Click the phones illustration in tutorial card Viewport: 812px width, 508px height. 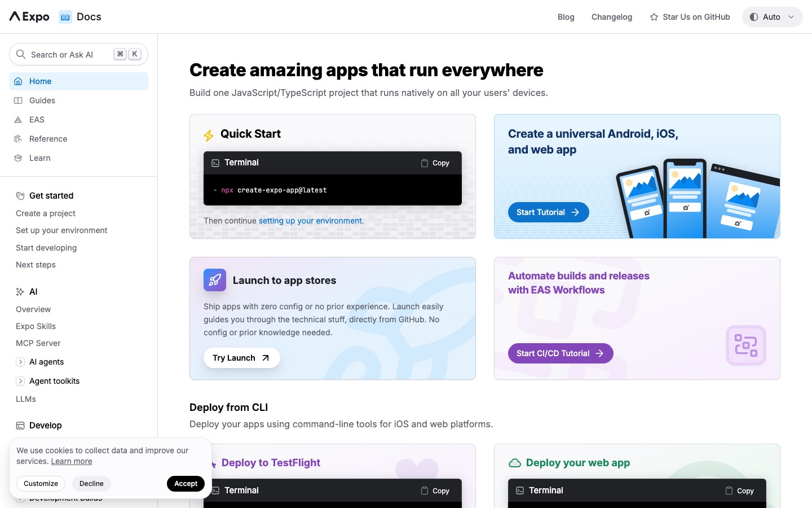coord(698,198)
